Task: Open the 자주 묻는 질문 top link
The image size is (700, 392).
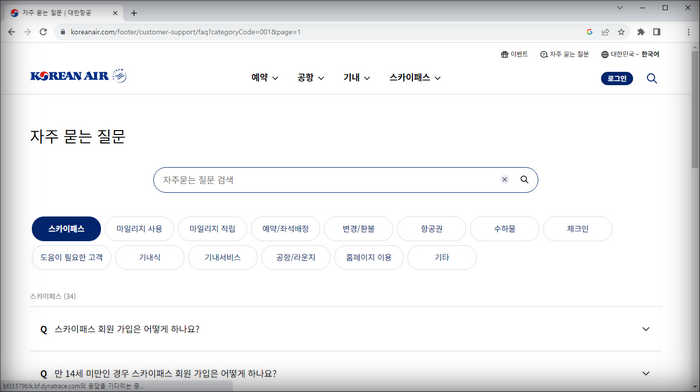Action: 564,54
